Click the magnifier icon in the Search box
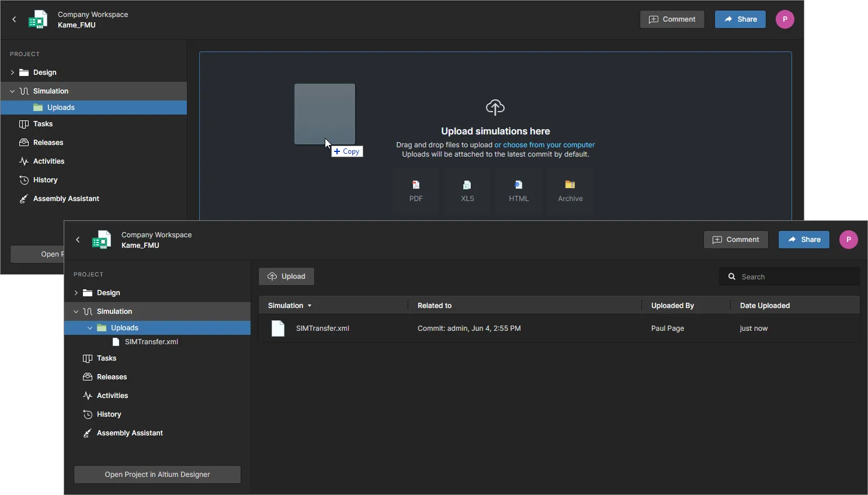This screenshot has height=495, width=868. [x=732, y=276]
